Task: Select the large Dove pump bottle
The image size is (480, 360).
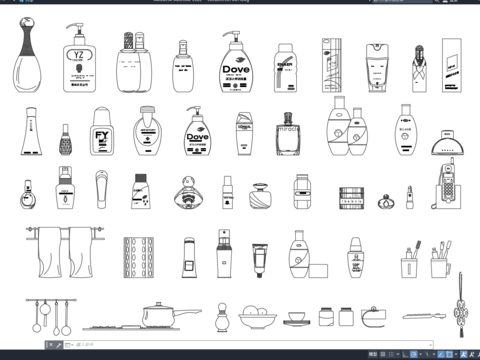Action: (x=236, y=62)
